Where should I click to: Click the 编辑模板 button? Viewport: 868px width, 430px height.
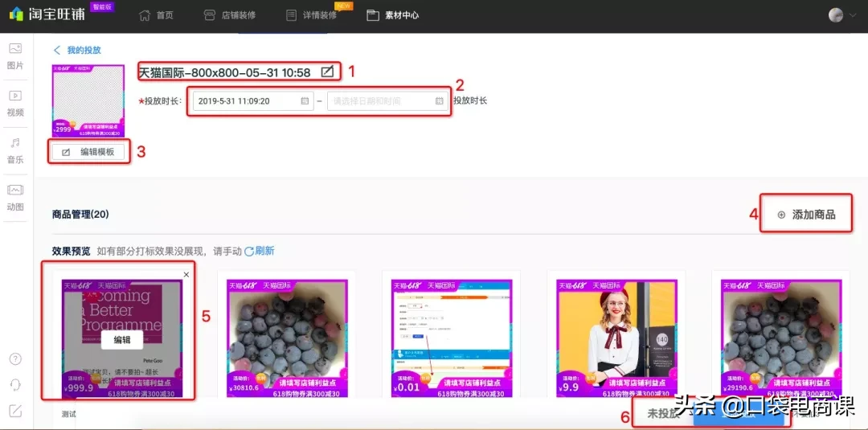click(88, 152)
